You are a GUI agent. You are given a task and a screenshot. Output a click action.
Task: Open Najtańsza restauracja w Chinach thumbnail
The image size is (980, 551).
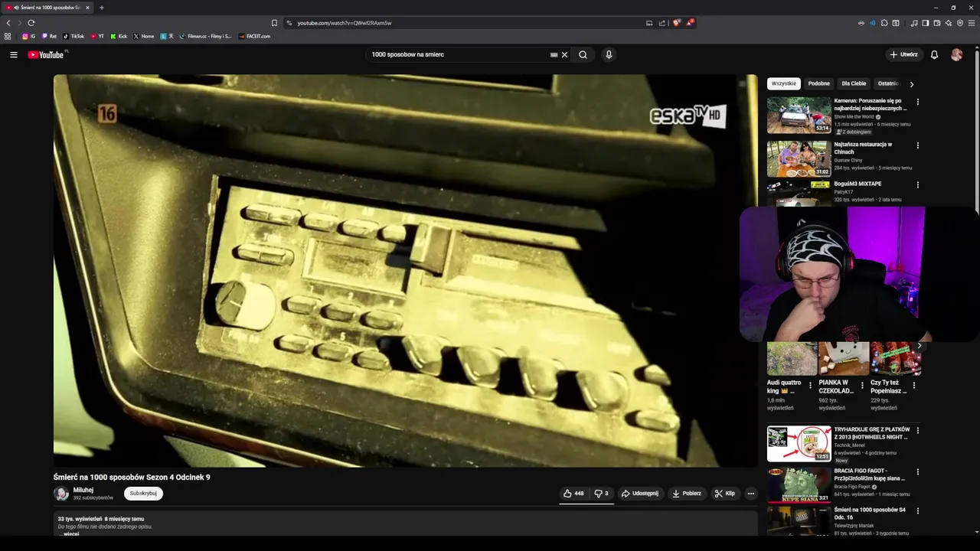[799, 158]
